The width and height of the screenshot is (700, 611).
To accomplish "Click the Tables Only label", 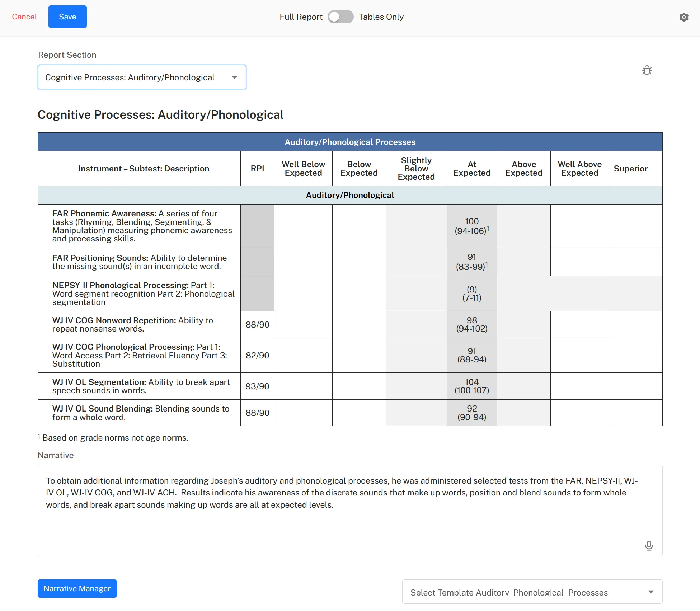I will (381, 17).
